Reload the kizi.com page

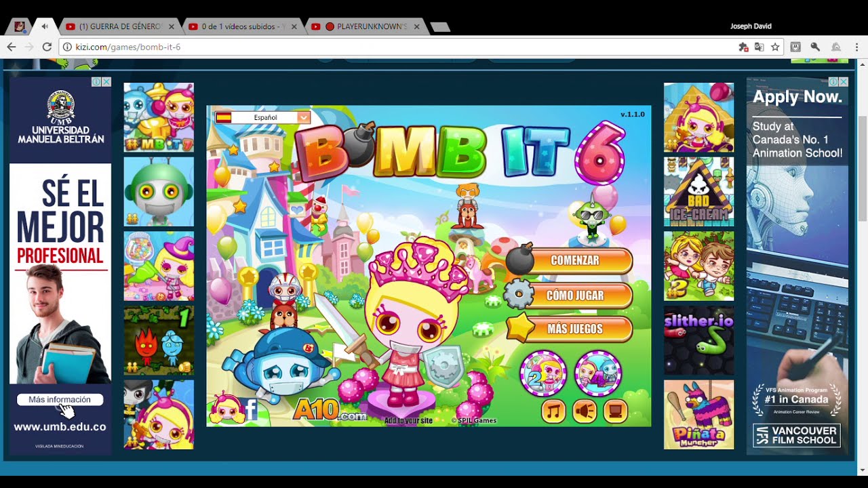point(47,47)
